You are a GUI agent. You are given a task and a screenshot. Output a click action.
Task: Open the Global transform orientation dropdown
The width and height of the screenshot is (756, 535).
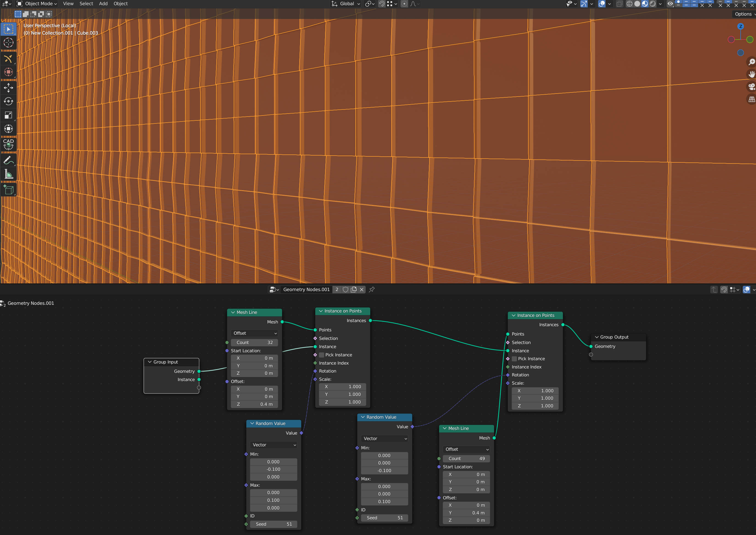[345, 4]
